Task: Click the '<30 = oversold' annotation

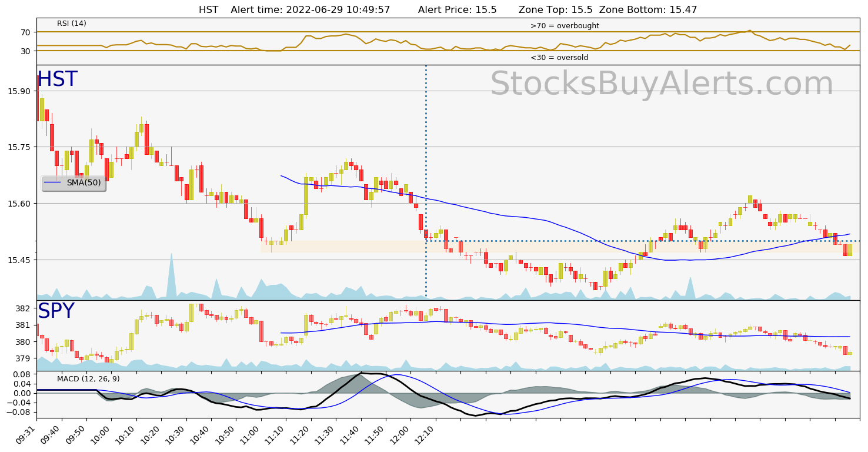Action: pos(559,58)
